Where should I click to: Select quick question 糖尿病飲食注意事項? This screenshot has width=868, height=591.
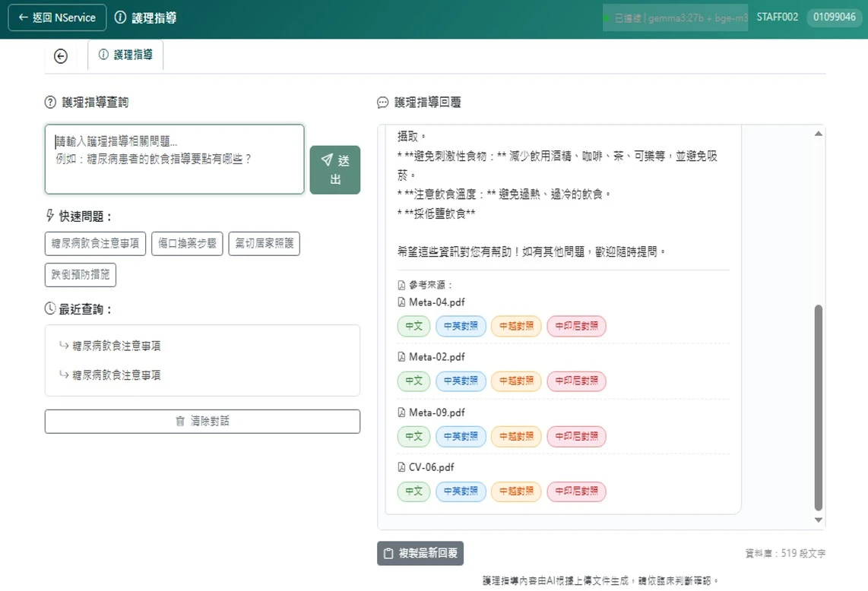(x=95, y=244)
